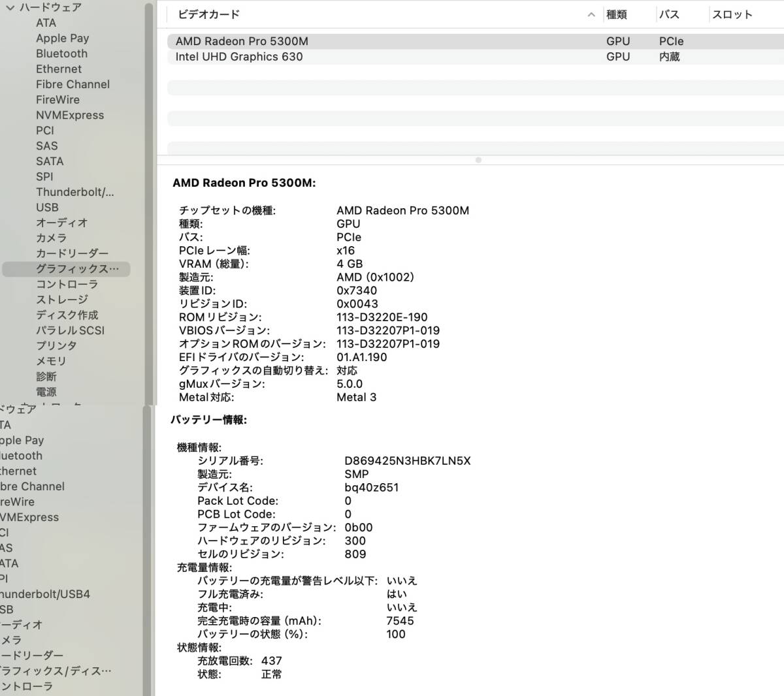
Task: Collapse the ハードウェア section in the sidebar
Action: click(x=10, y=8)
